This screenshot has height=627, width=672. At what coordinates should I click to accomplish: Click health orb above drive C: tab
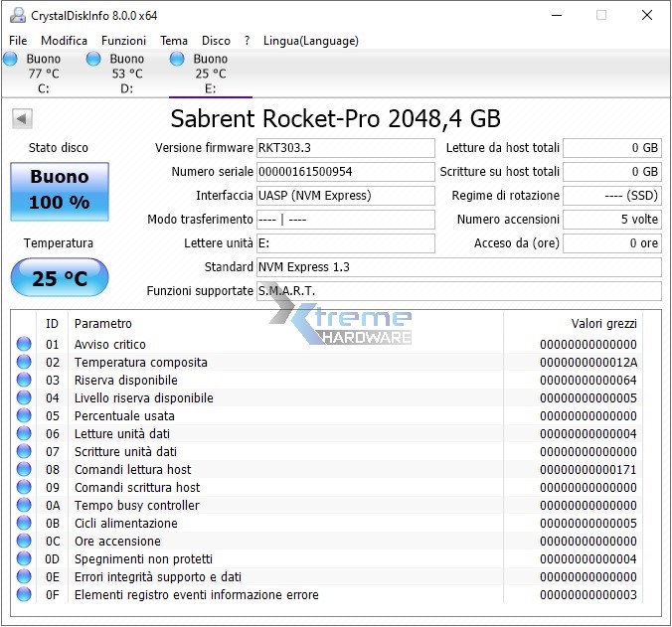[10, 60]
